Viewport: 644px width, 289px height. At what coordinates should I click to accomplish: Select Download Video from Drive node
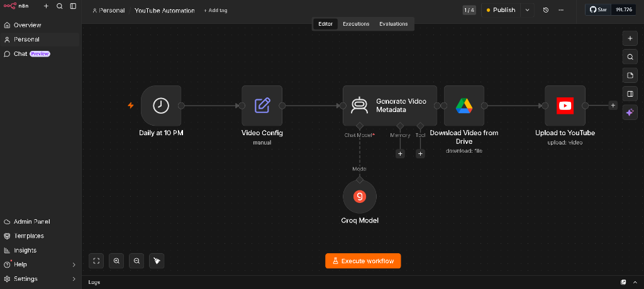(x=464, y=106)
